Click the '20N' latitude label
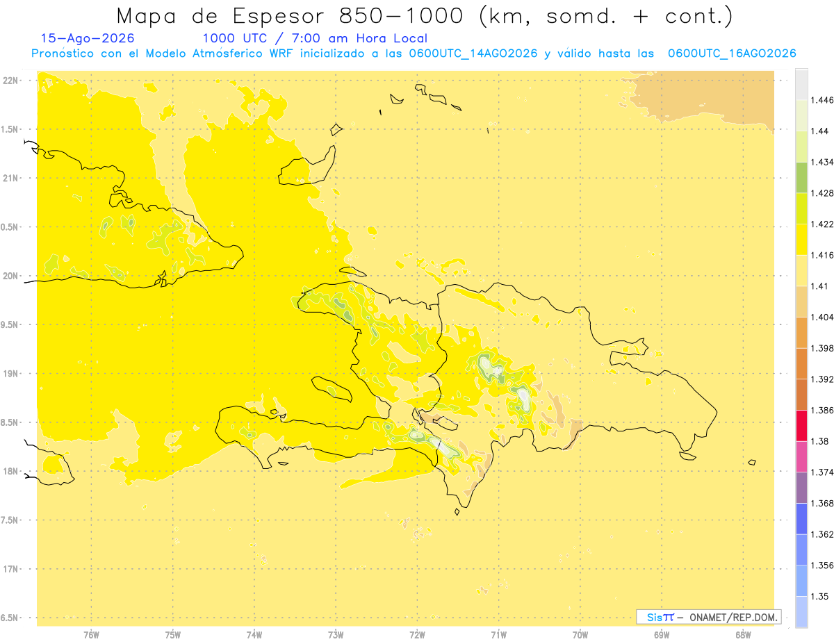834x644 pixels. click(10, 276)
